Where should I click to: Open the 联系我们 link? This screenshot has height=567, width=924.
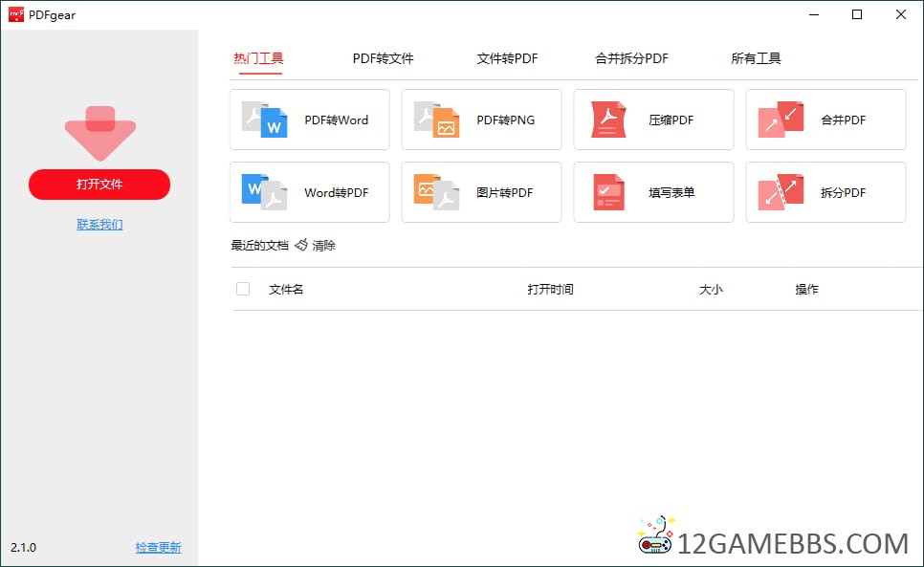pyautogui.click(x=99, y=225)
